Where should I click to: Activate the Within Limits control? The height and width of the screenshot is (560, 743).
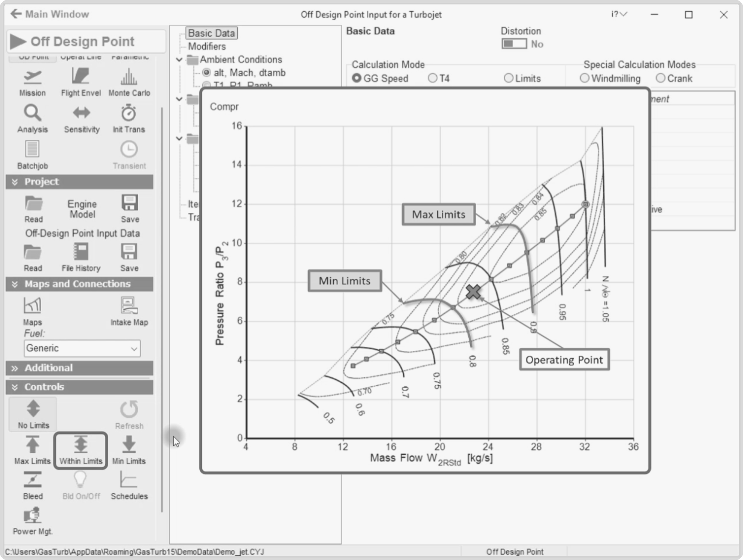(80, 450)
